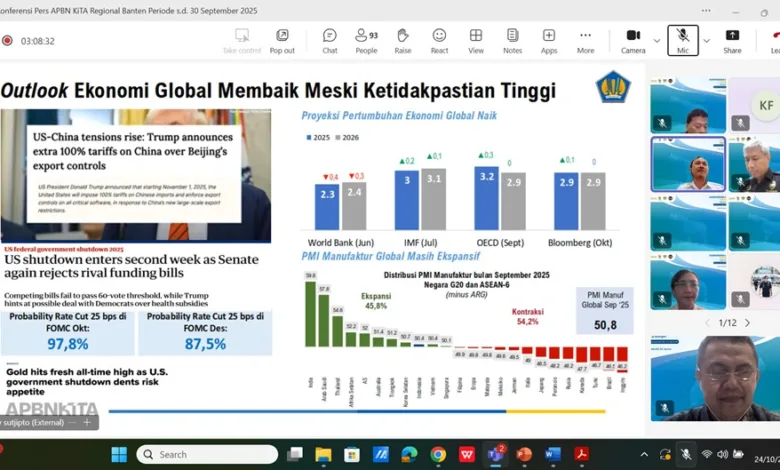The image size is (780, 470).
Task: Open the Notes panel
Action: (x=512, y=40)
